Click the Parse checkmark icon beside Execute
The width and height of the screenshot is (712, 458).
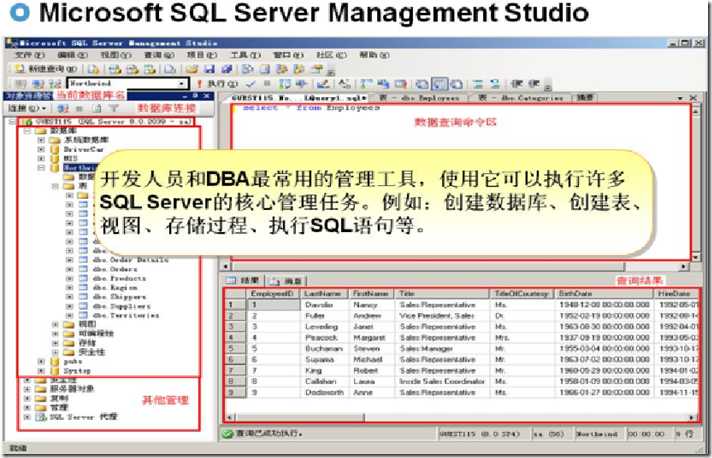tap(251, 84)
